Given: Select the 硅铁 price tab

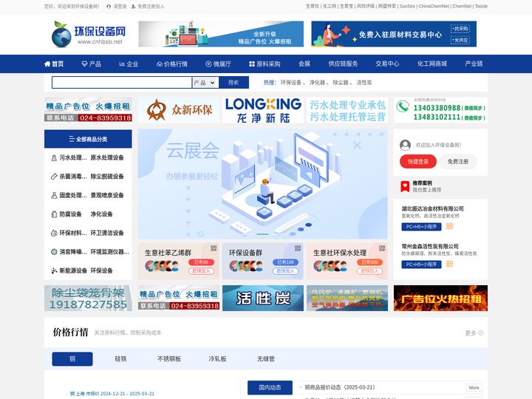Looking at the screenshot, I should 120,359.
